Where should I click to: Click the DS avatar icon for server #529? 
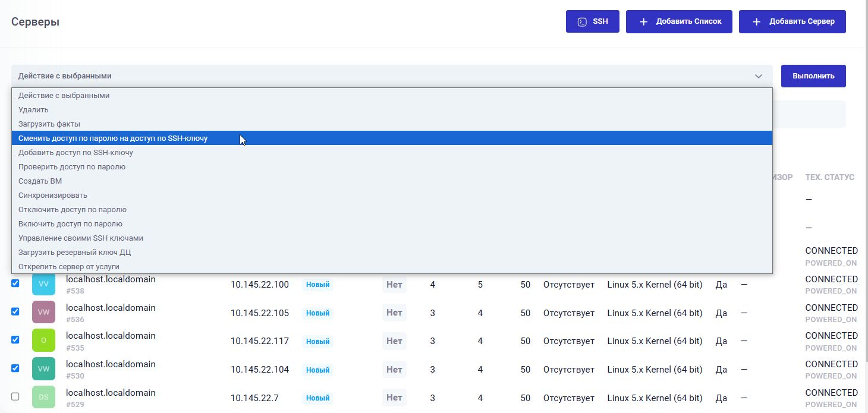click(43, 397)
